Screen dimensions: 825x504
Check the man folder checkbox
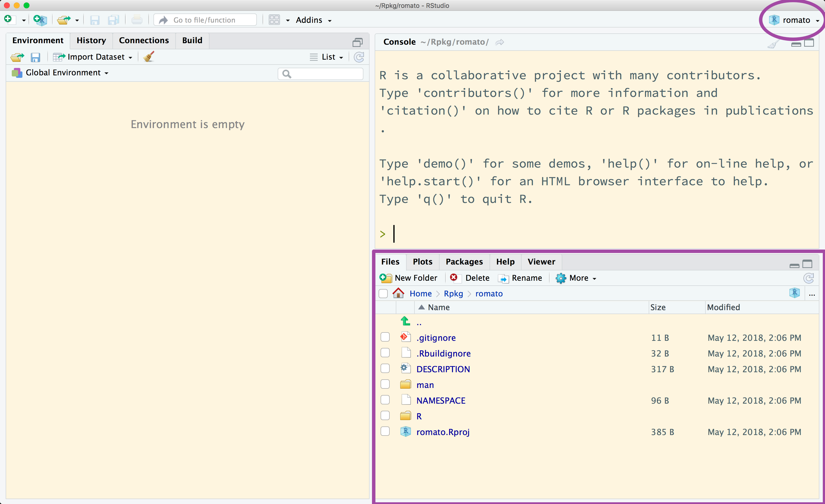point(385,384)
